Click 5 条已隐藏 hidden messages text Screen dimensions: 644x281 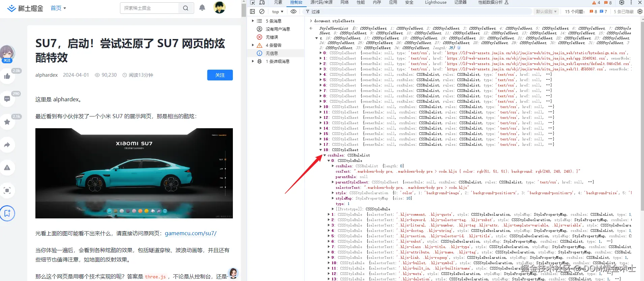(623, 11)
